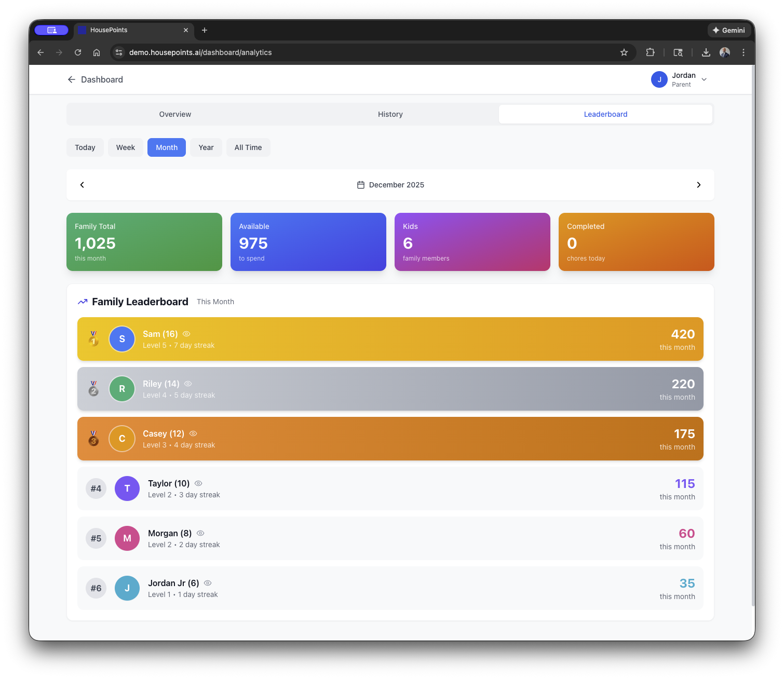Image resolution: width=784 pixels, height=679 pixels.
Task: Click the Gemini button
Action: [x=729, y=30]
